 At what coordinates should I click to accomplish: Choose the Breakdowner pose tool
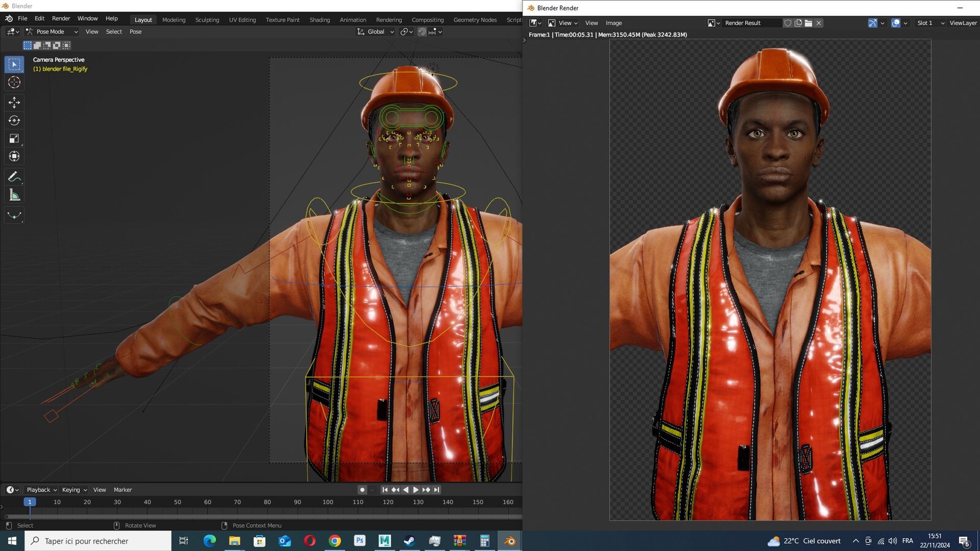14,215
